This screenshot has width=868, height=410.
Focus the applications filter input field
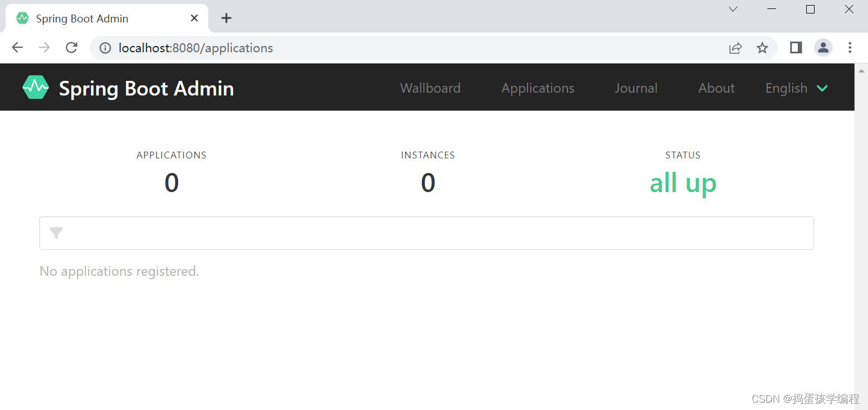pyautogui.click(x=433, y=233)
